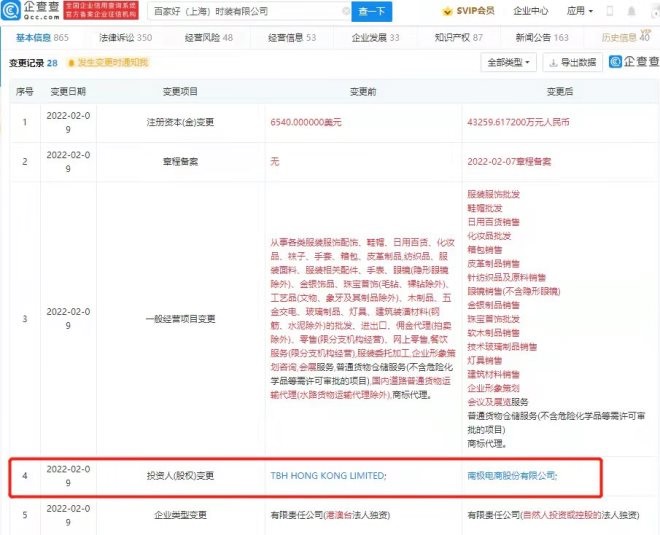Click the 查一下 search button
This screenshot has width=660, height=535.
(376, 13)
